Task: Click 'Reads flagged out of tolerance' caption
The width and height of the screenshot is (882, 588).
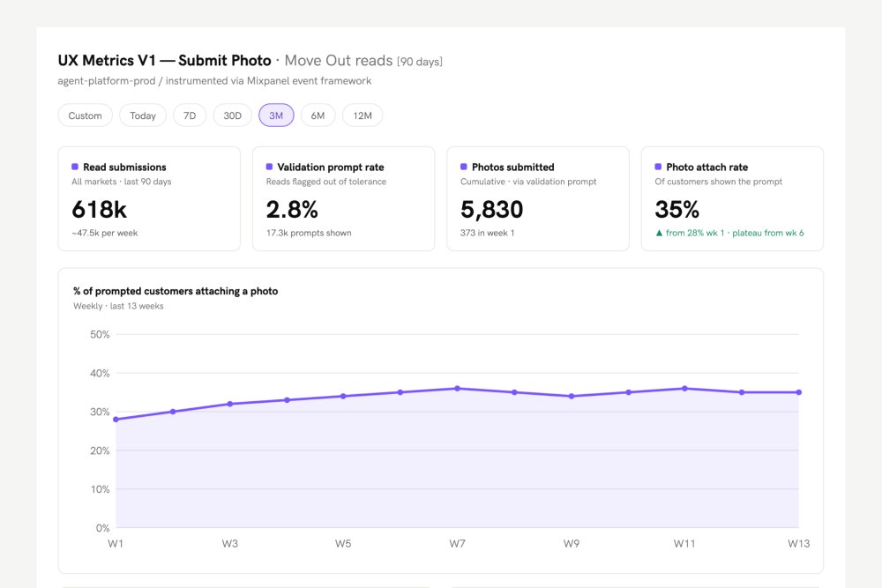Action: click(x=326, y=182)
